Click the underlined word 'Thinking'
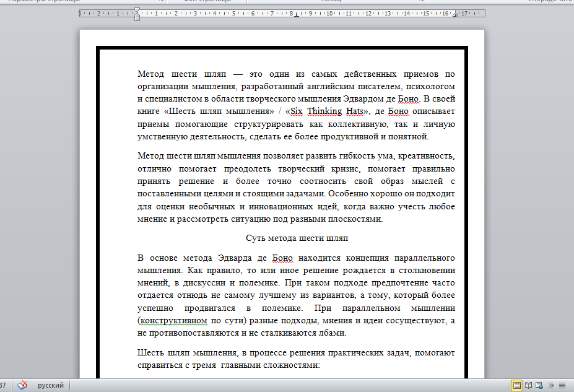Viewport: 574px width, 392px height. 324,111
